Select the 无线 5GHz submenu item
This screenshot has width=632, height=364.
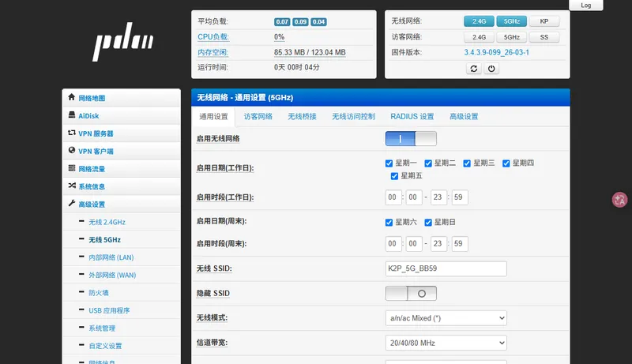click(105, 239)
